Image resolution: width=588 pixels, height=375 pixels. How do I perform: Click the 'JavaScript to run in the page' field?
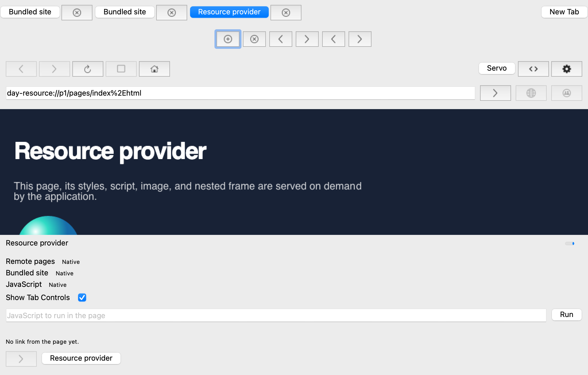(x=276, y=316)
